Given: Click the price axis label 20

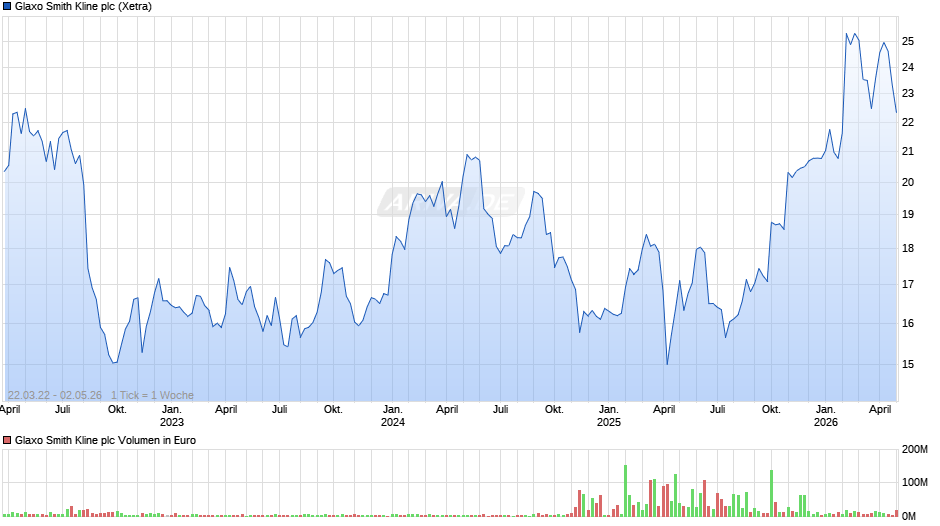Looking at the screenshot, I should click(908, 182).
